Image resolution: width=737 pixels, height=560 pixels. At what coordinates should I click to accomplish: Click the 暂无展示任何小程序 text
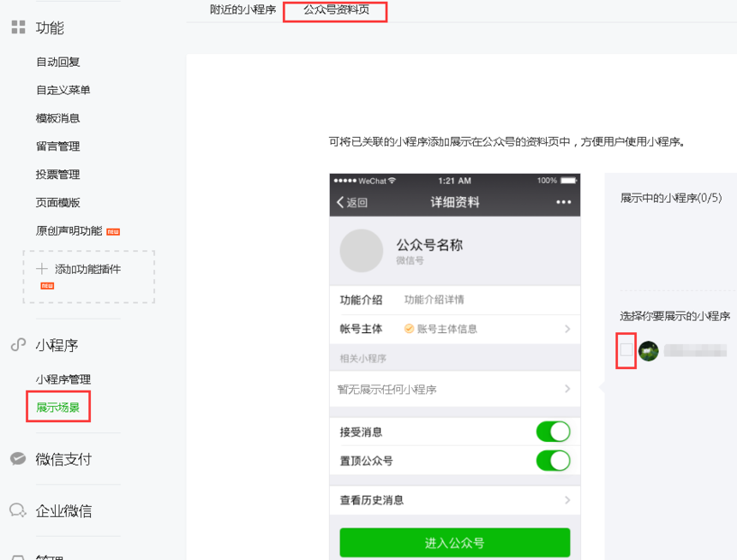pyautogui.click(x=386, y=390)
